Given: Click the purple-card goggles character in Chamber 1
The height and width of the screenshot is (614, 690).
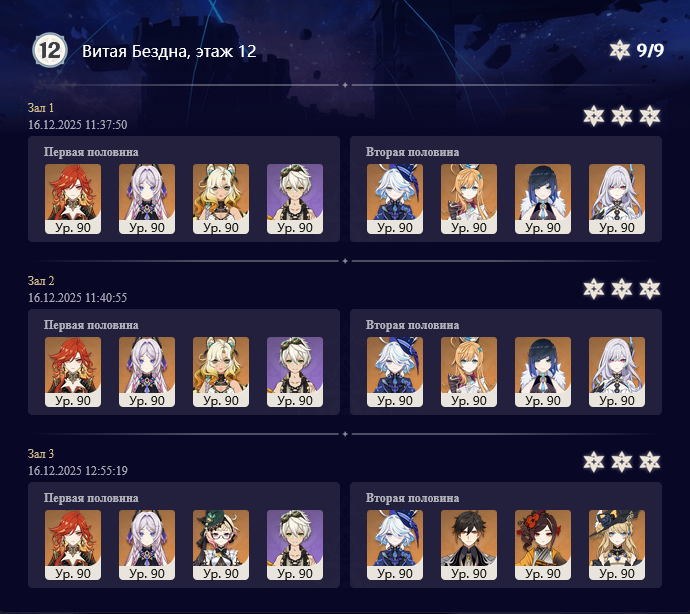Looking at the screenshot, I should (x=295, y=199).
